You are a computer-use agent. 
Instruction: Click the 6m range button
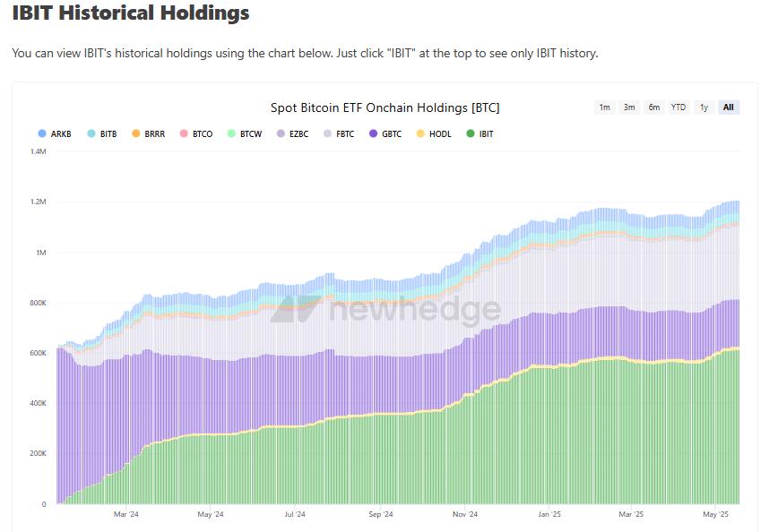pos(653,107)
